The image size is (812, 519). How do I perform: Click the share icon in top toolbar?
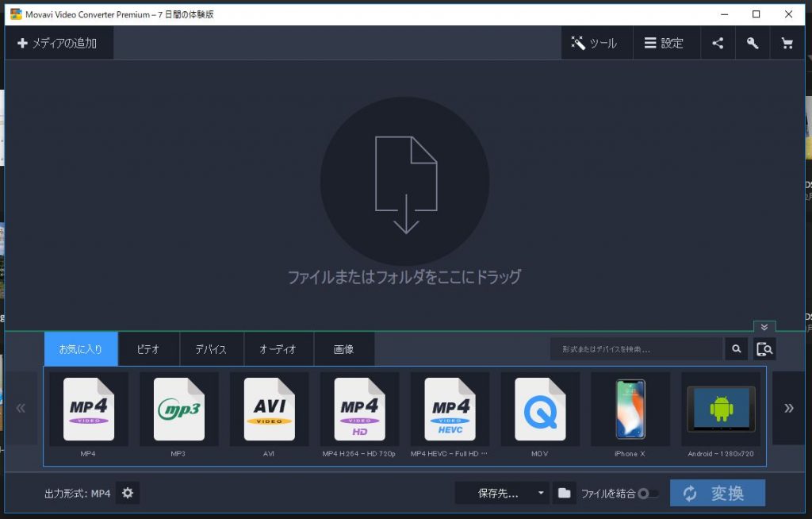[718, 43]
